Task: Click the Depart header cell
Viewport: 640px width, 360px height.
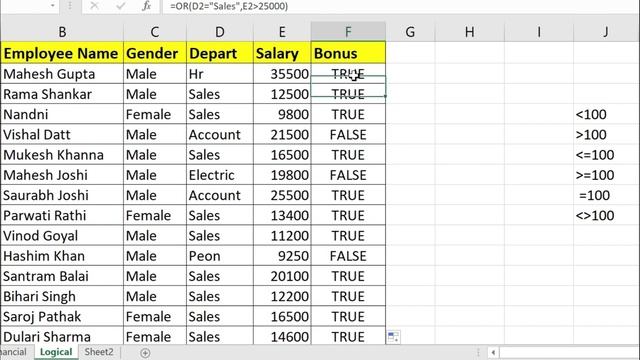Action: [220, 53]
